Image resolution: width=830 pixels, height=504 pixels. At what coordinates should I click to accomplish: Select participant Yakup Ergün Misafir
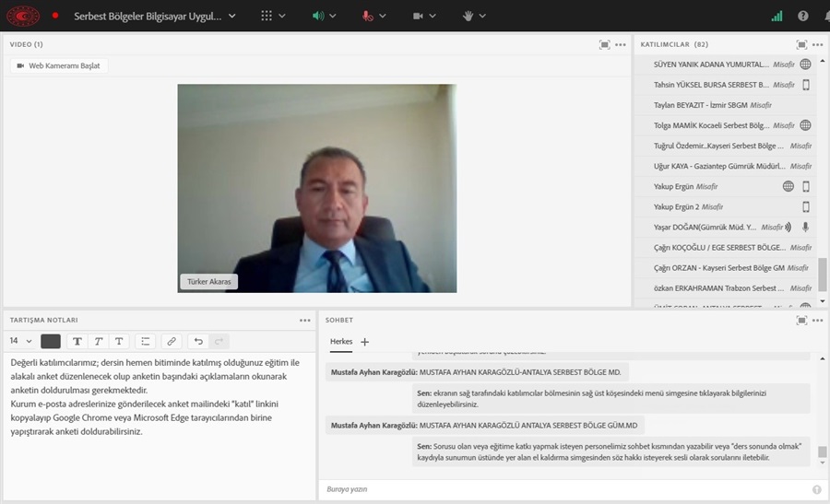[x=725, y=186]
